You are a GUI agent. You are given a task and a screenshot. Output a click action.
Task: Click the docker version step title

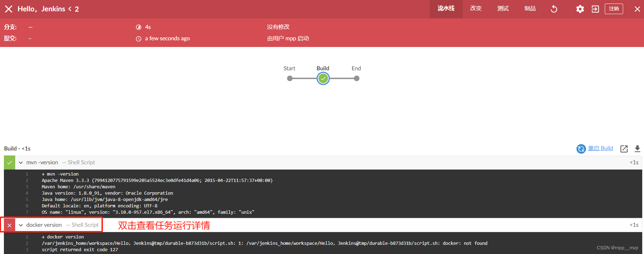[44, 225]
